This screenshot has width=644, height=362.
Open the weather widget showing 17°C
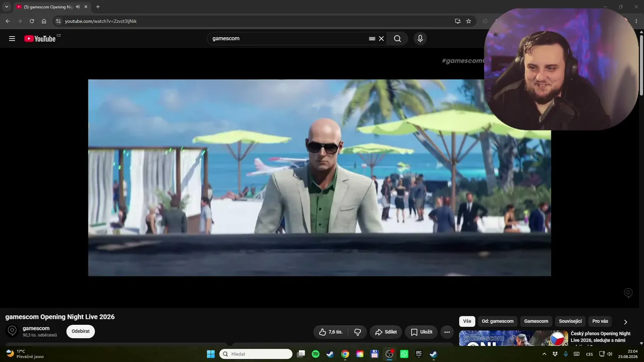coord(25,354)
